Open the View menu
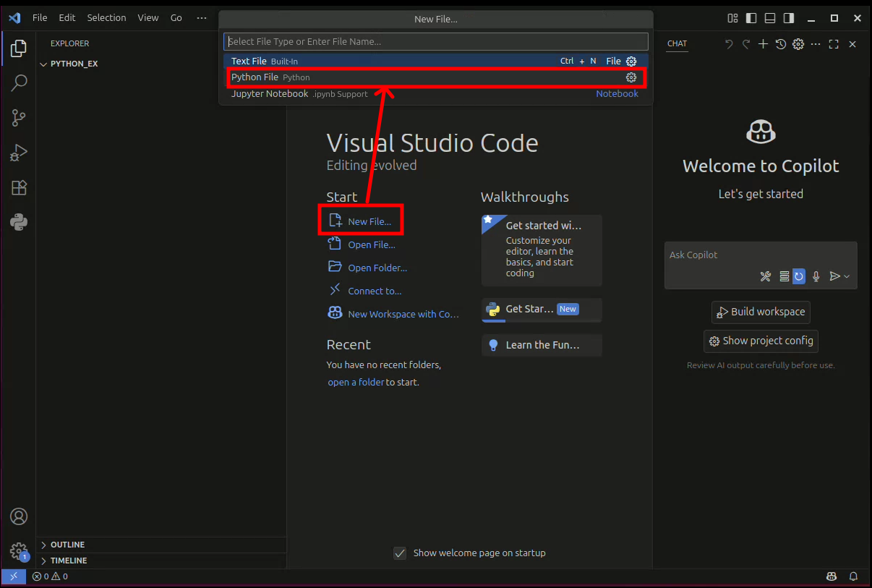 click(x=148, y=18)
